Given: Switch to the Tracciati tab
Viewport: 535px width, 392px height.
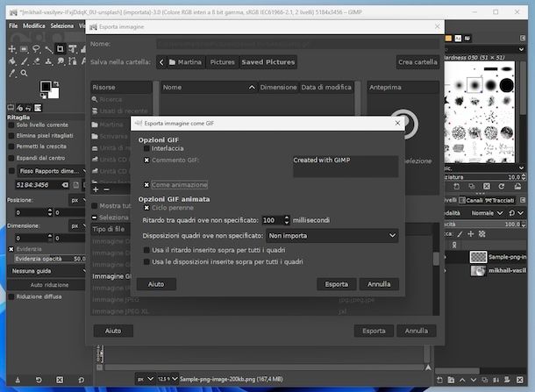Looking at the screenshot, I should (x=499, y=200).
